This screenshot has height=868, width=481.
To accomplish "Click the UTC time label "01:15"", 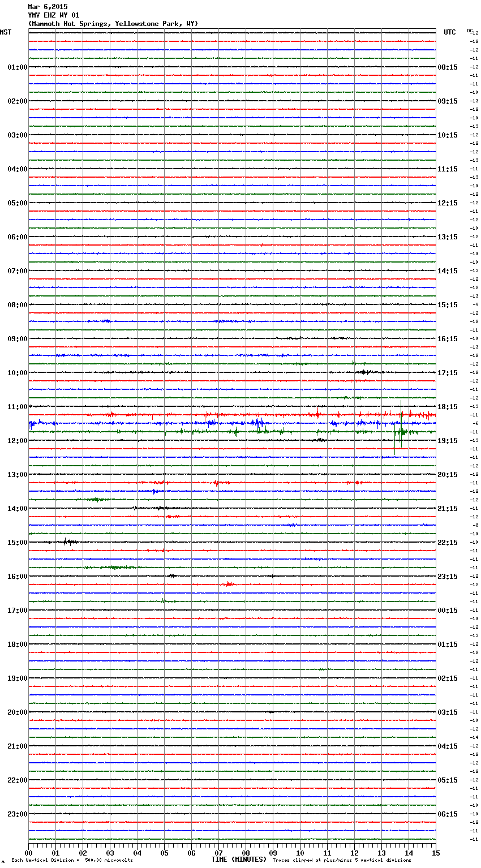I will pos(448,644).
